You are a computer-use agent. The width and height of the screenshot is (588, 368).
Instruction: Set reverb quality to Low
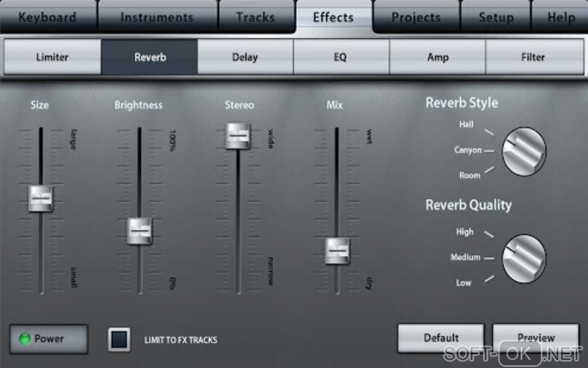tap(463, 283)
